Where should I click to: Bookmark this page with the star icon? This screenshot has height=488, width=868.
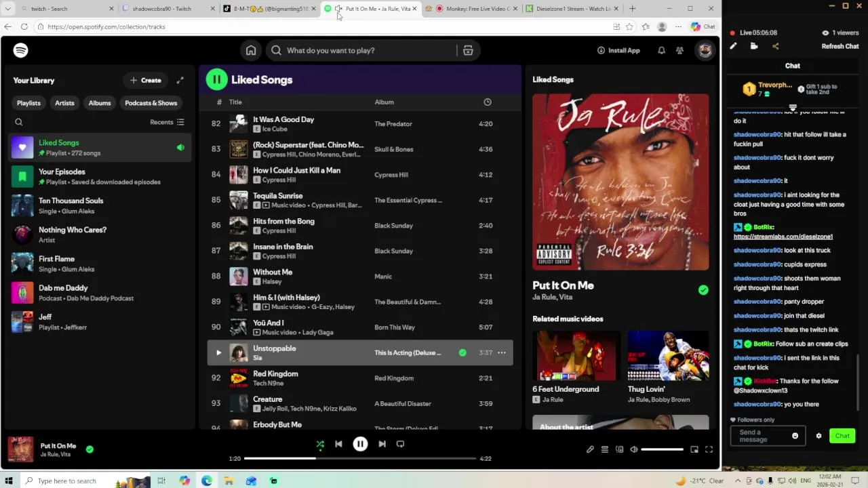click(629, 26)
